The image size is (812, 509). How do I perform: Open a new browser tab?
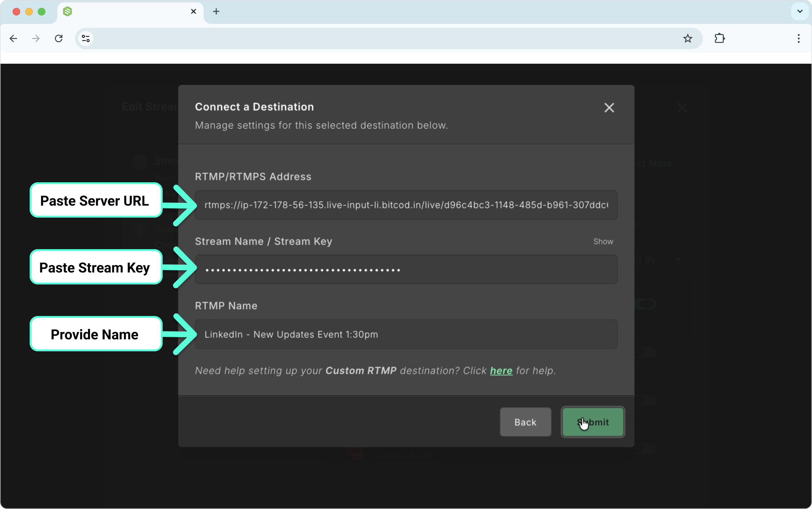tap(216, 11)
